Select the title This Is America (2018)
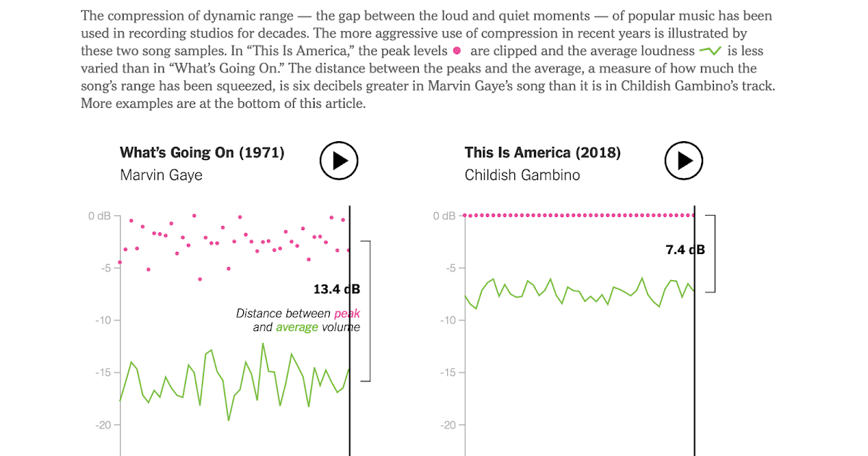868x456 pixels. pyautogui.click(x=543, y=152)
